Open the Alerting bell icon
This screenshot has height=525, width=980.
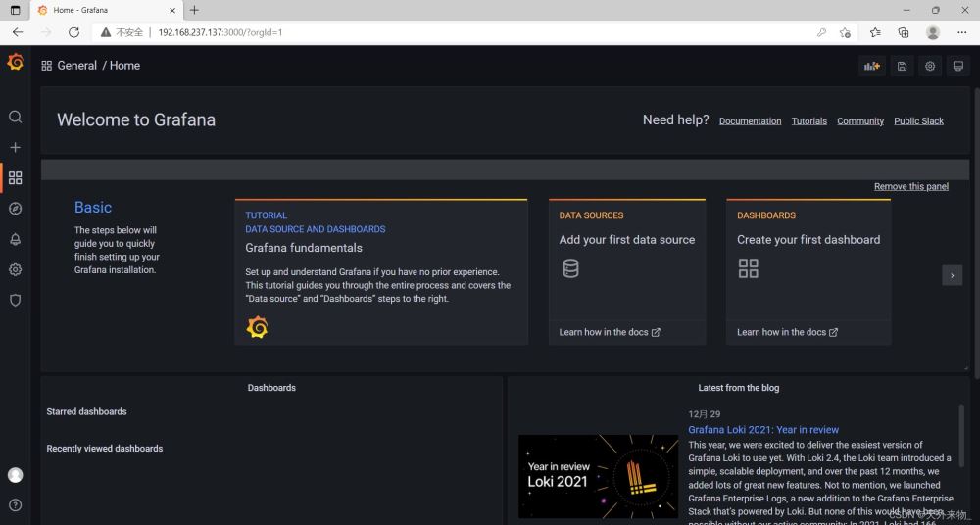15,239
